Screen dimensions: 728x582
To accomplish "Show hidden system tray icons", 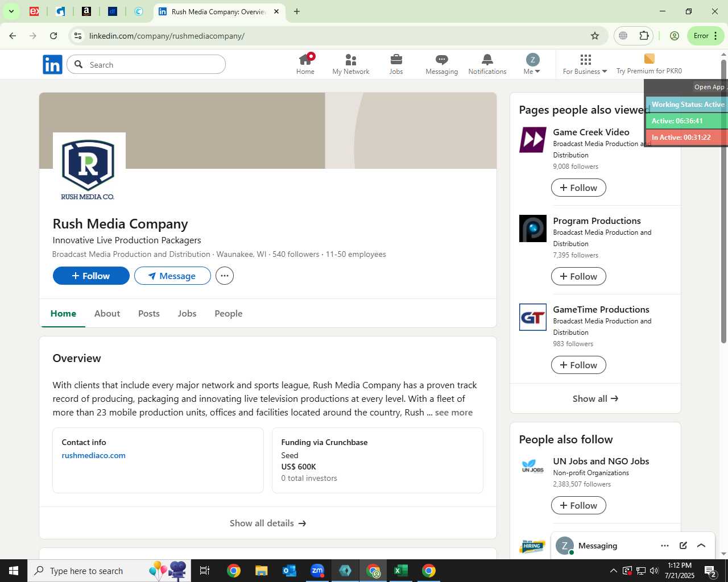I will click(x=613, y=571).
